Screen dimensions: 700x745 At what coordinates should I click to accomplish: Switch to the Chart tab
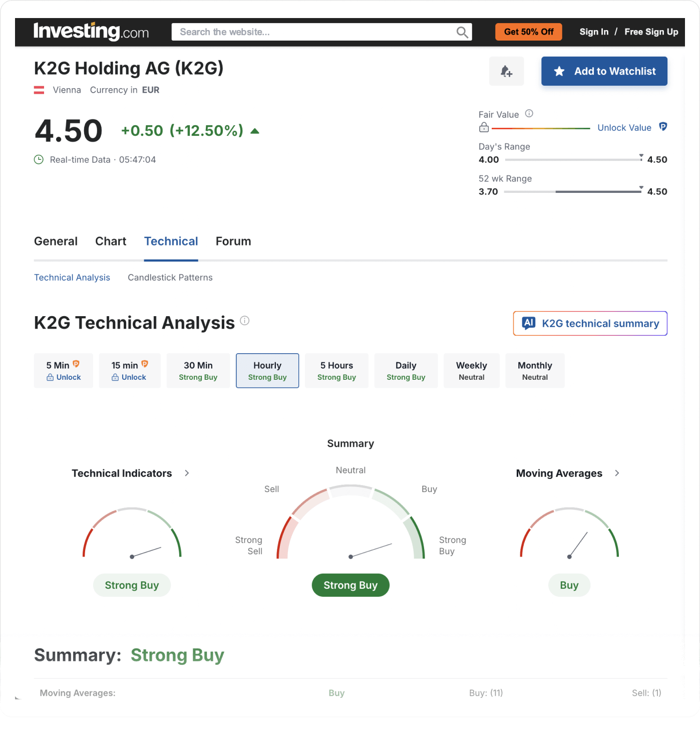coord(110,241)
